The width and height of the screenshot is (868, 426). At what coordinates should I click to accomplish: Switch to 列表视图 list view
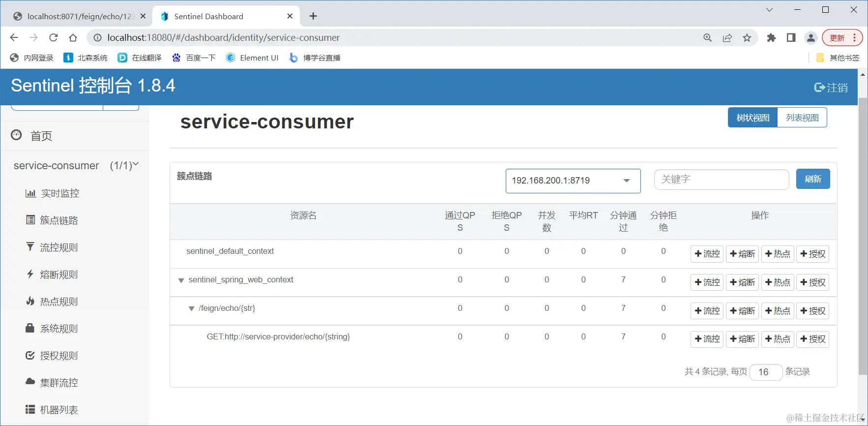pos(802,118)
